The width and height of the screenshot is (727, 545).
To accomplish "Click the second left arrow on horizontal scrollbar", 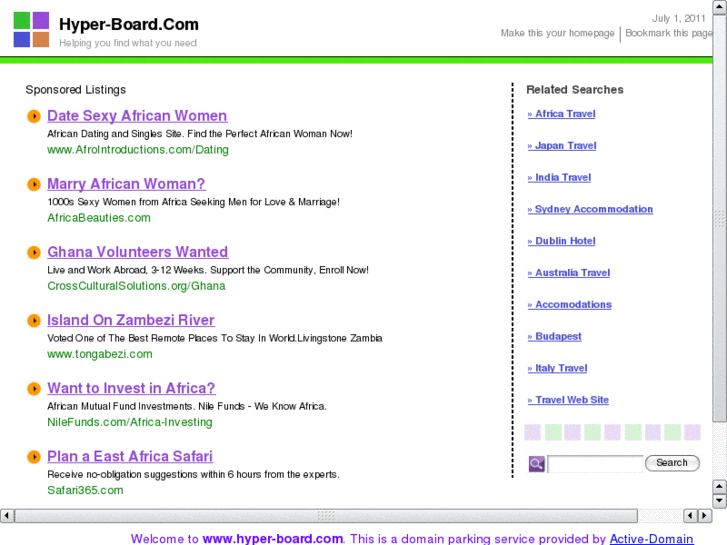I will point(690,515).
